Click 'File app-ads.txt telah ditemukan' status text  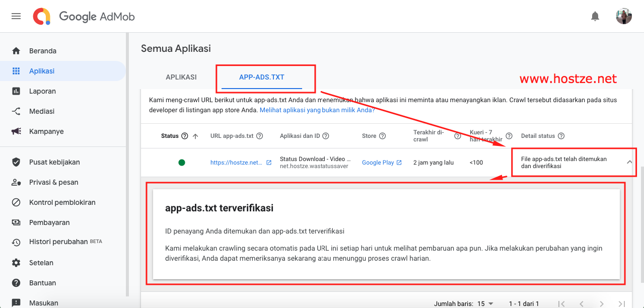click(x=564, y=162)
